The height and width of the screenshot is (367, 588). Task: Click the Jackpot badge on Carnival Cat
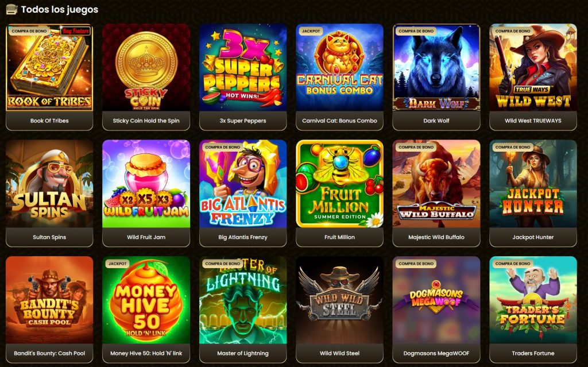tap(311, 31)
